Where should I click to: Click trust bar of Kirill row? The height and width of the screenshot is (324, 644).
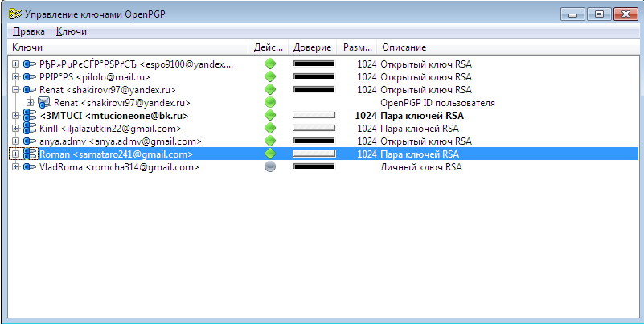click(x=314, y=128)
